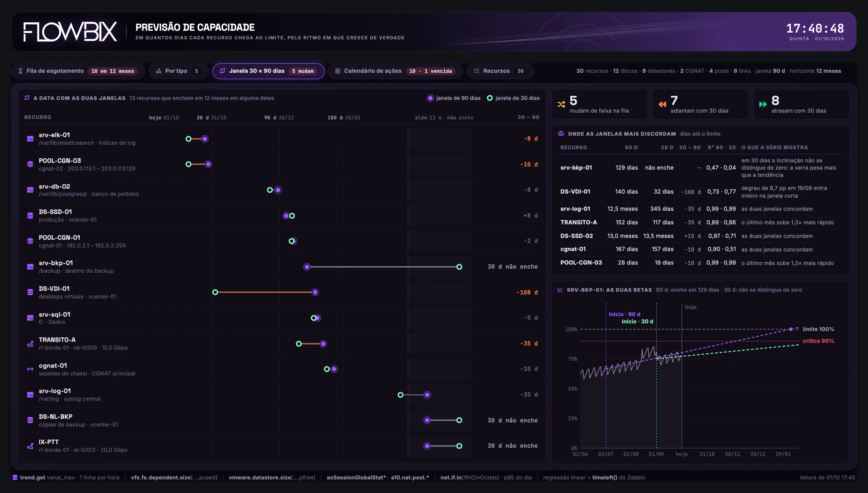
Task: Click the srv-bkp-01 disk icon
Action: pos(30,267)
